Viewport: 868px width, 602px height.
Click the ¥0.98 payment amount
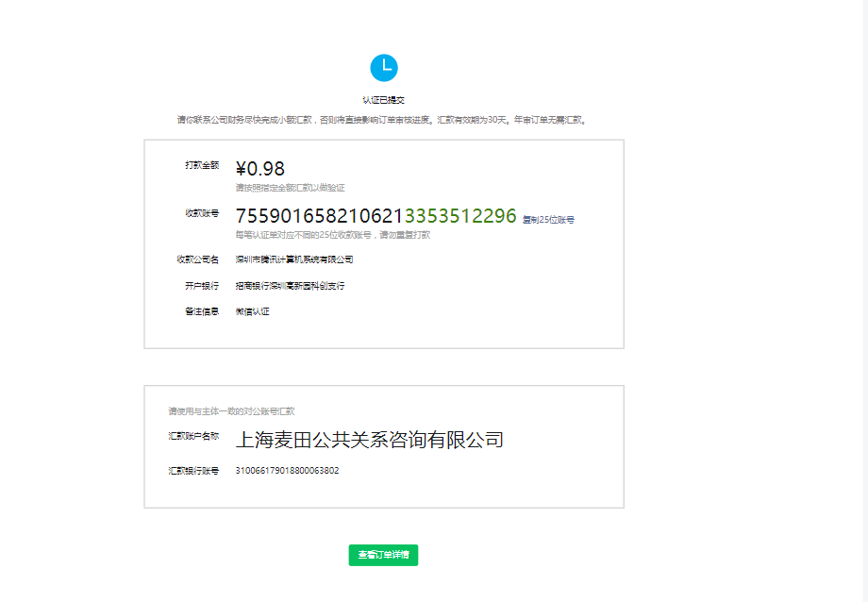click(260, 169)
